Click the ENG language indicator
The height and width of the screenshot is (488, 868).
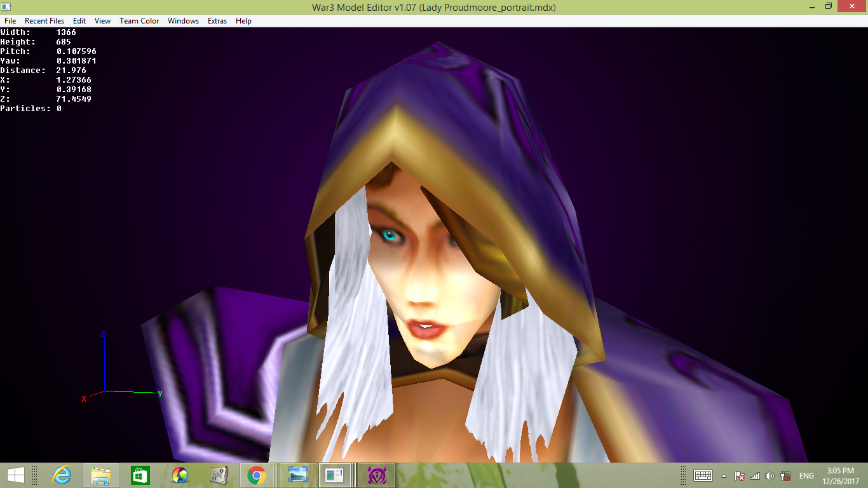(x=806, y=476)
